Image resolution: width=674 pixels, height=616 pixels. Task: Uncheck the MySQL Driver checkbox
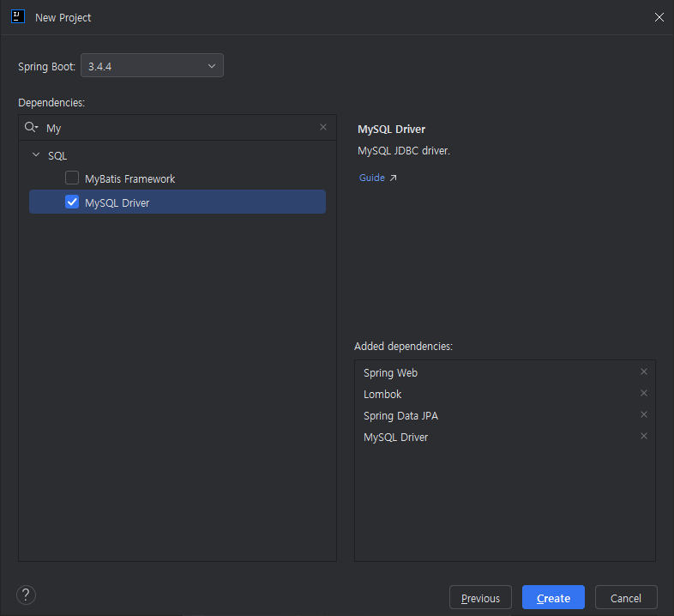click(x=72, y=202)
